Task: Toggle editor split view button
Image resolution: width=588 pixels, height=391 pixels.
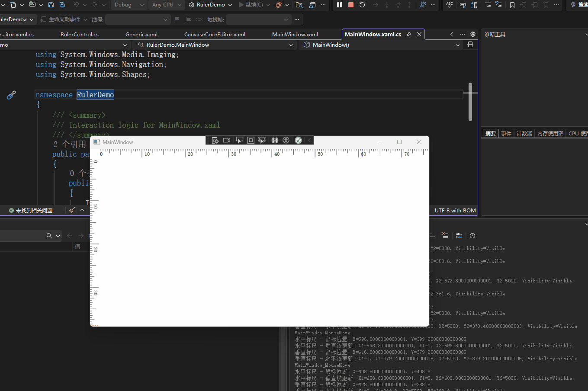Action: point(470,45)
